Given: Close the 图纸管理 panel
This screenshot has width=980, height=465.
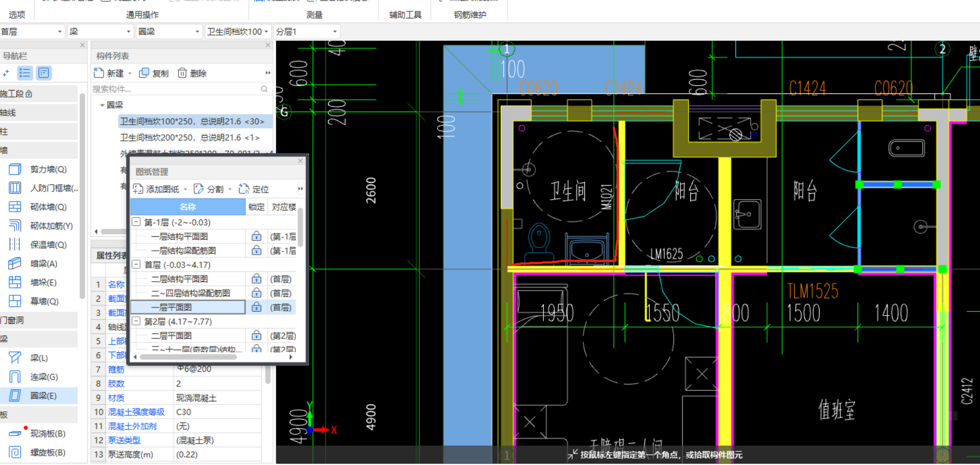Looking at the screenshot, I should [301, 161].
